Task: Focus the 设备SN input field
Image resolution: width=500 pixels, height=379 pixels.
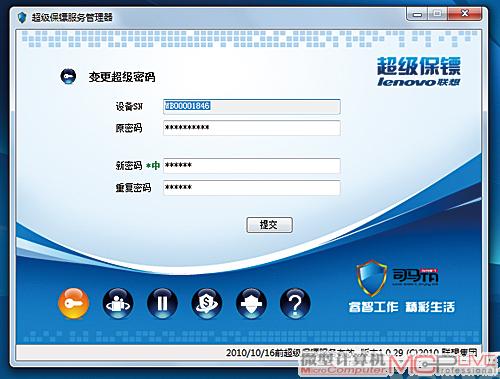Action: pos(252,106)
